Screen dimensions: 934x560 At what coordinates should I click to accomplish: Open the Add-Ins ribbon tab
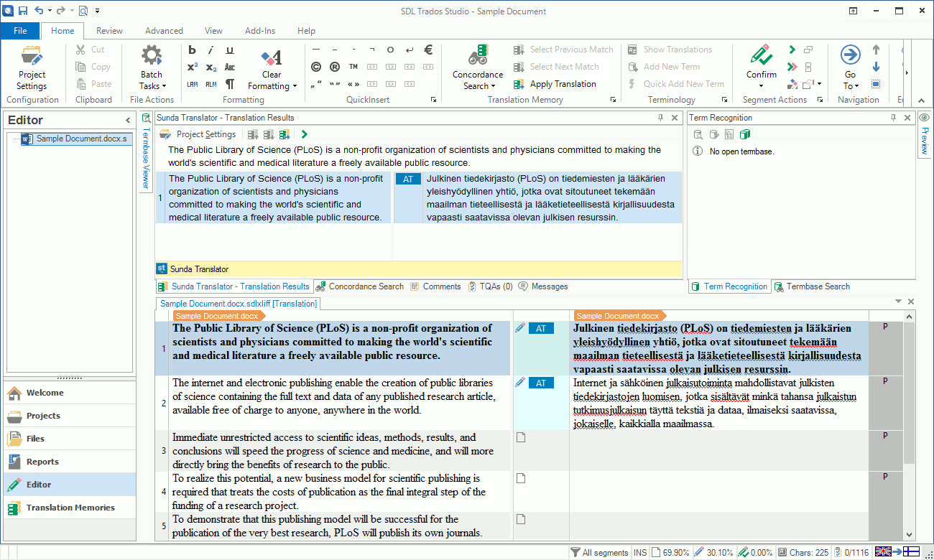pyautogui.click(x=260, y=31)
